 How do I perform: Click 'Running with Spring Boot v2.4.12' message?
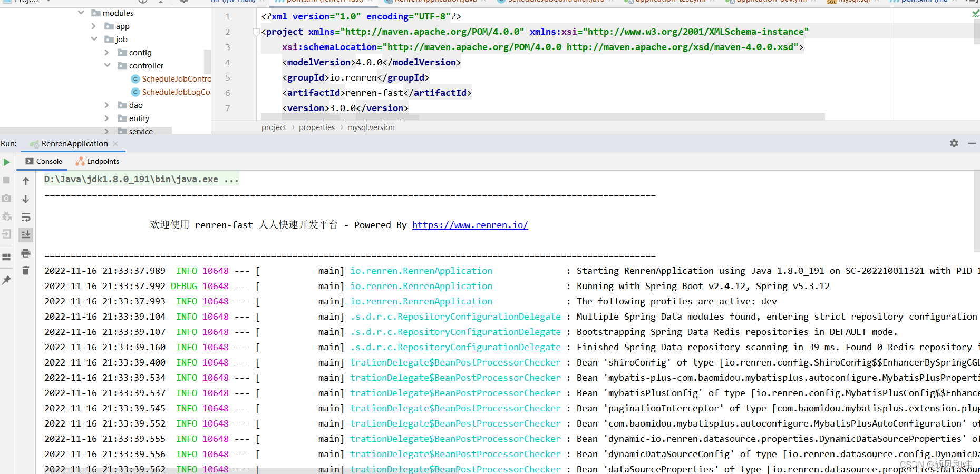pyautogui.click(x=703, y=286)
